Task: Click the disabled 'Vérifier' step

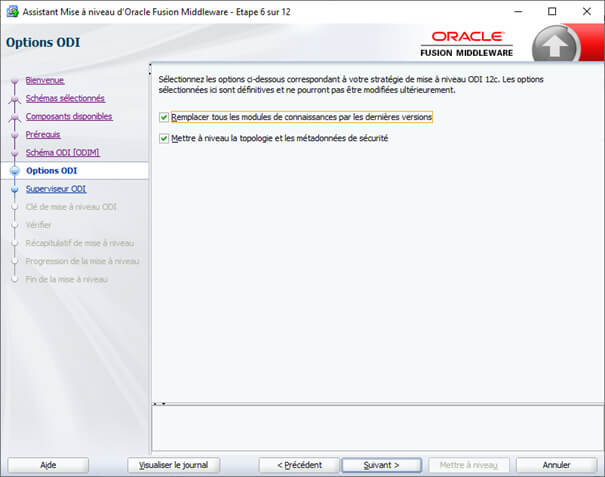Action: point(38,225)
